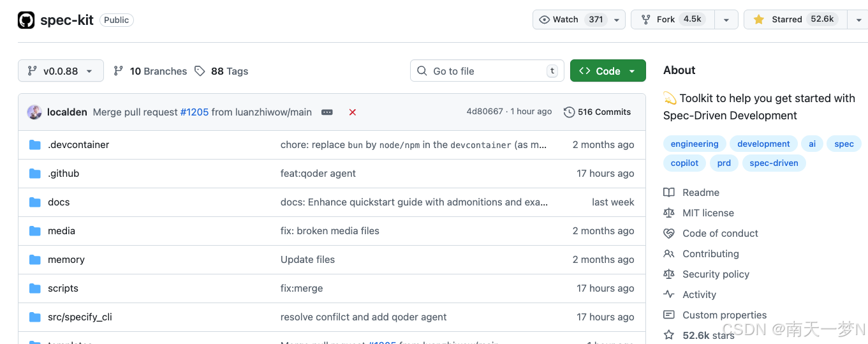Open the .github folder
Viewport: 868px width, 344px height.
pos(64,174)
